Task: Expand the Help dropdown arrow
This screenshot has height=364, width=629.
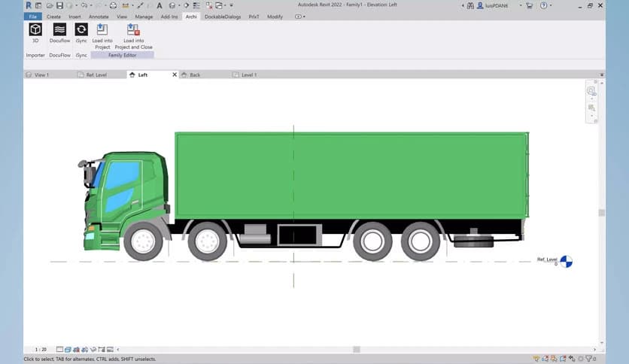Action: [551, 5]
